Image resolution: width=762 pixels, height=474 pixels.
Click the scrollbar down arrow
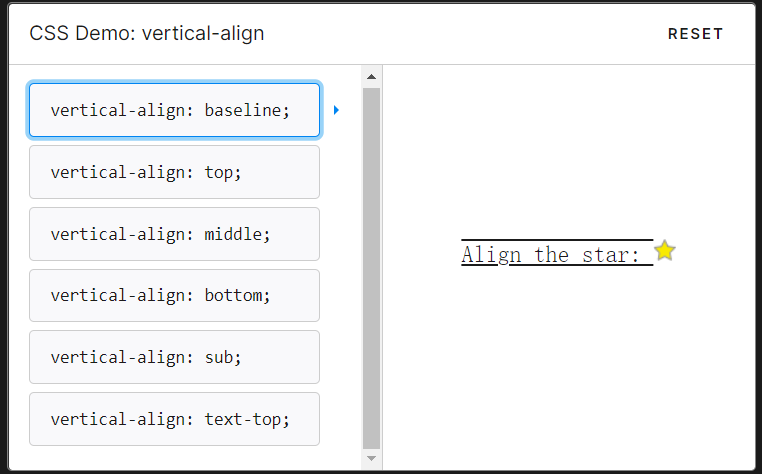[372, 458]
